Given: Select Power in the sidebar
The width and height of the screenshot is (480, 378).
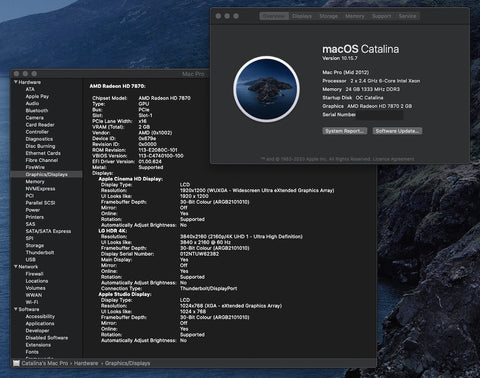Looking at the screenshot, I should click(33, 210).
